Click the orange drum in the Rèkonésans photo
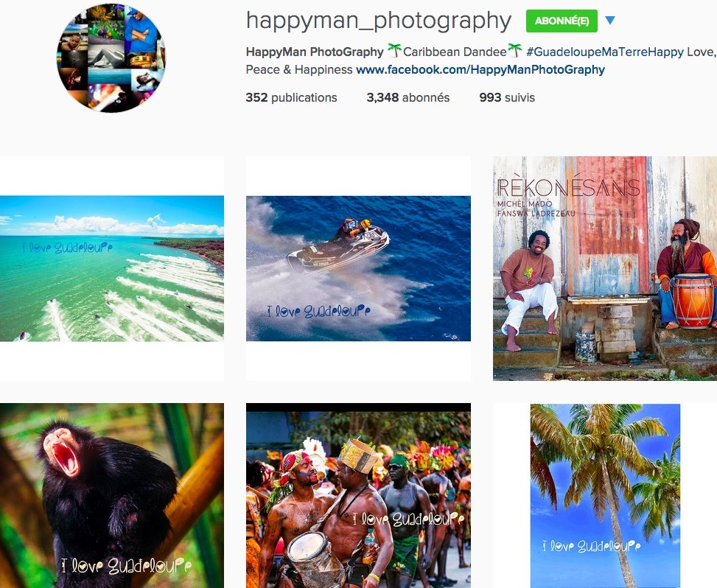Screen dimensions: 717x588 coord(692,301)
